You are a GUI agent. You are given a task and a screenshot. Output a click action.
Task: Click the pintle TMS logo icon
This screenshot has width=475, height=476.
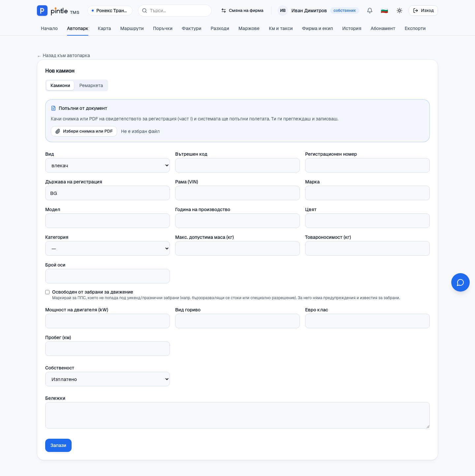(x=42, y=11)
